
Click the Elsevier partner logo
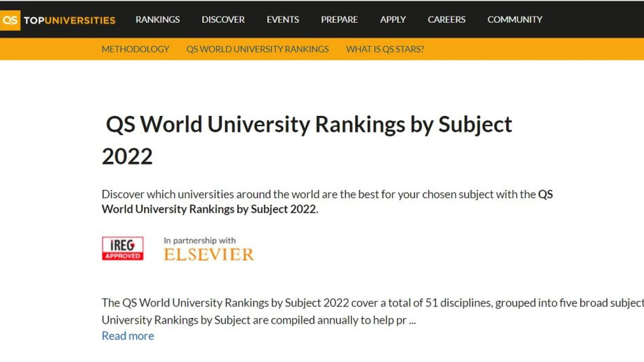point(208,255)
